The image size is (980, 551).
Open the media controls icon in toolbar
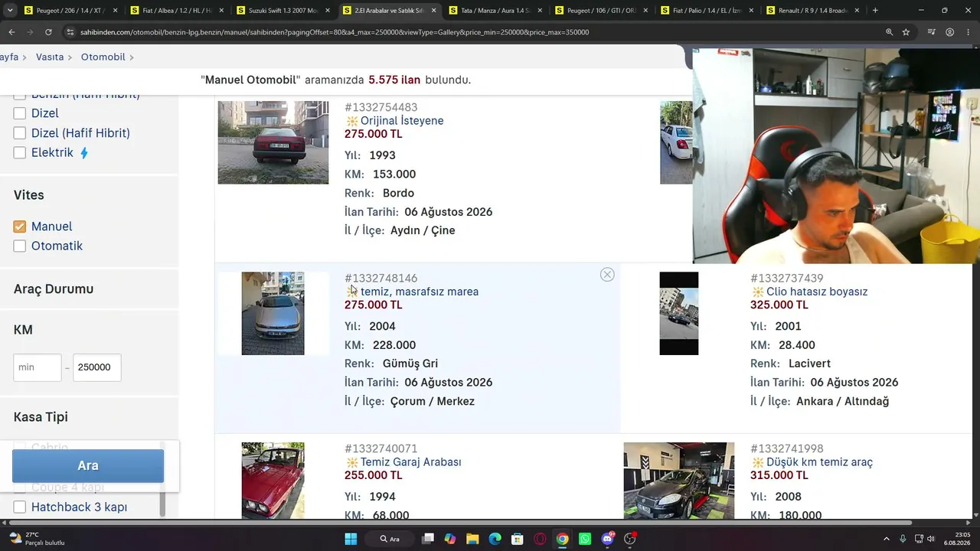pyautogui.click(x=932, y=32)
